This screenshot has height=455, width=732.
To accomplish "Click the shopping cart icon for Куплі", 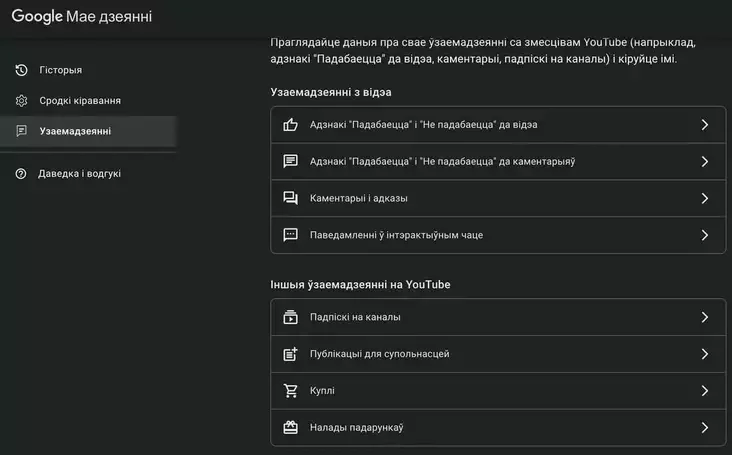I will 291,391.
